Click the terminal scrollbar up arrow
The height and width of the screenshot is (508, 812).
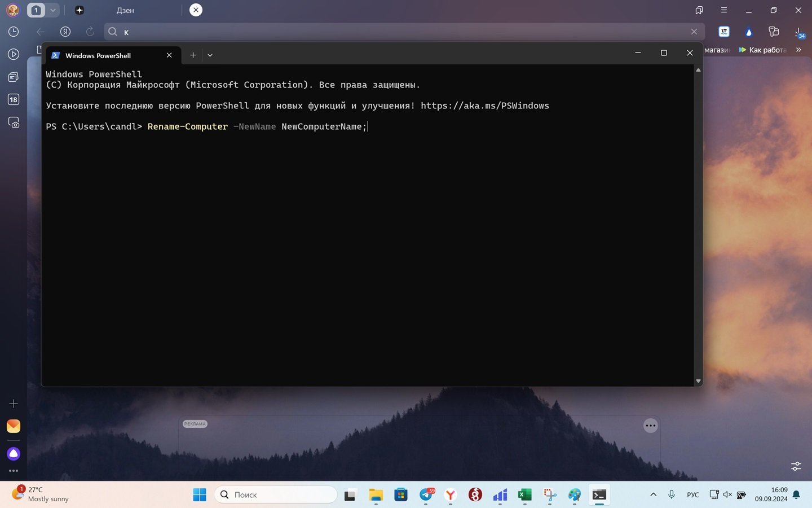click(x=698, y=70)
